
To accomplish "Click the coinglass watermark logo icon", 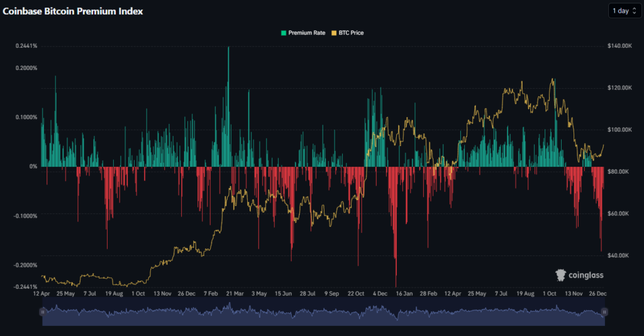I will click(560, 275).
